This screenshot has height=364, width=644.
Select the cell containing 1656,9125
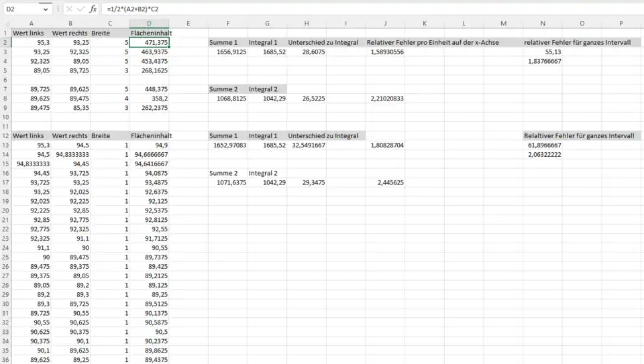pyautogui.click(x=227, y=52)
